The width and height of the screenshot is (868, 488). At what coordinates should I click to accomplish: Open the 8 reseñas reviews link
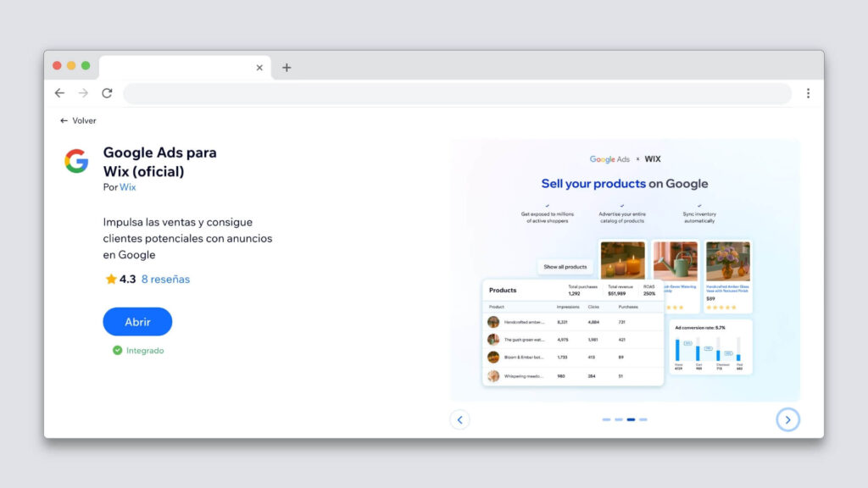(165, 280)
